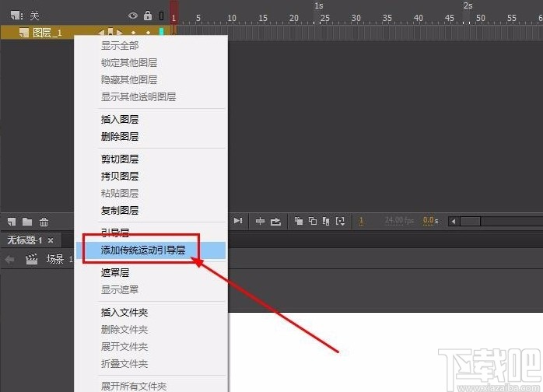Viewport: 543px width, 392px height.
Task: Click the 0.0 s elapsed time value
Action: tap(430, 220)
